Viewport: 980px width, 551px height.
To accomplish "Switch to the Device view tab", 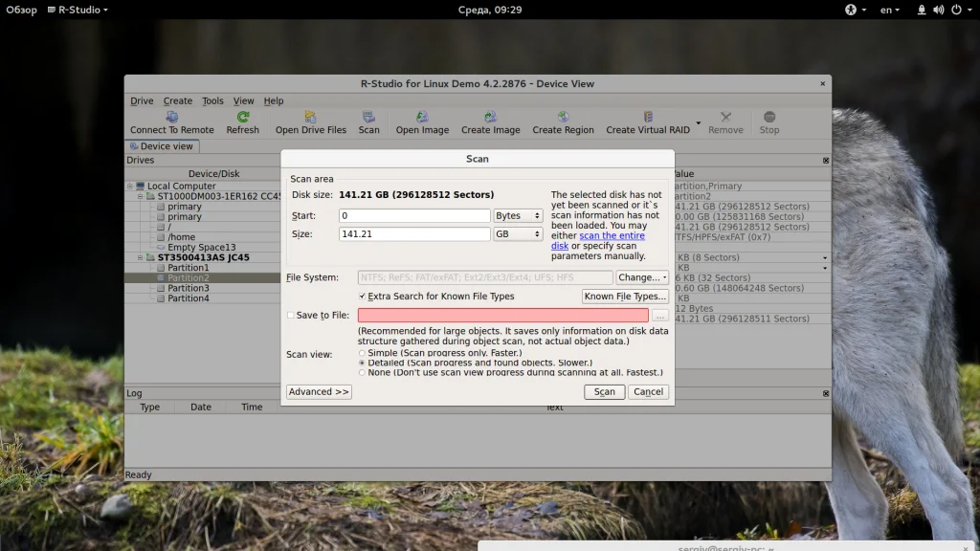I will (162, 146).
